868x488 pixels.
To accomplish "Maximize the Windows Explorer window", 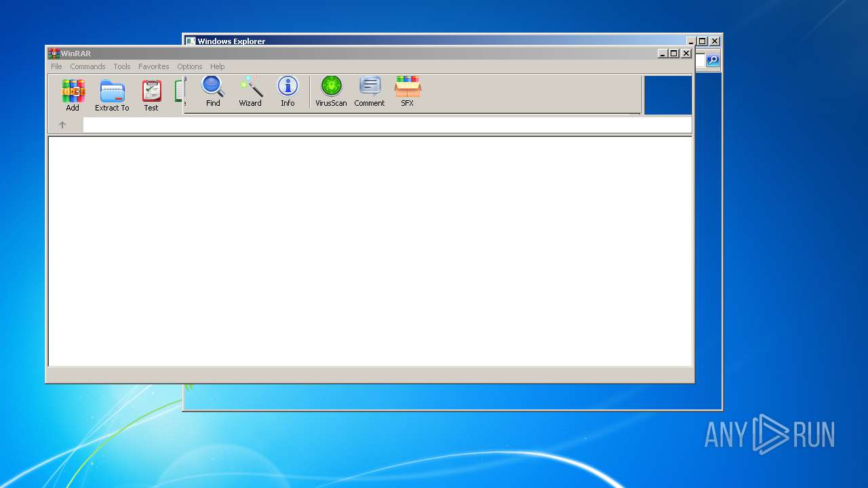I will (x=703, y=41).
